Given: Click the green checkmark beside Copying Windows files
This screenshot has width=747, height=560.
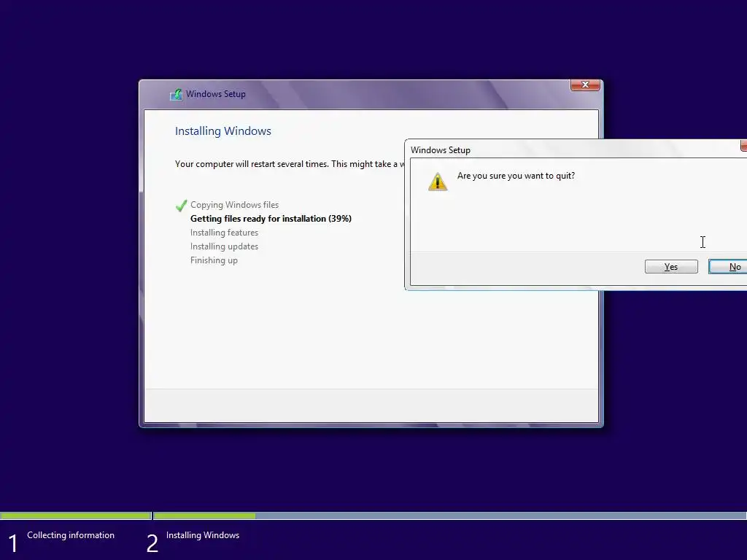Looking at the screenshot, I should coord(181,205).
